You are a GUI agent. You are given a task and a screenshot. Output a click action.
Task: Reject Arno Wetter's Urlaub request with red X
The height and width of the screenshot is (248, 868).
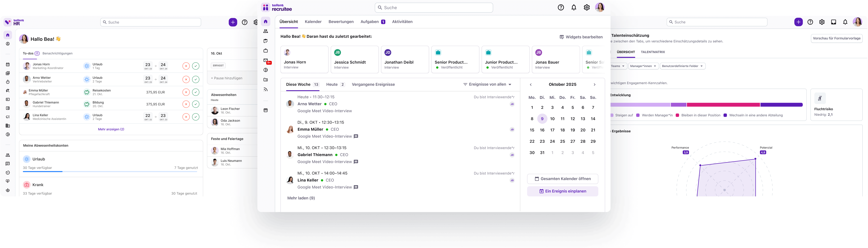click(x=186, y=79)
